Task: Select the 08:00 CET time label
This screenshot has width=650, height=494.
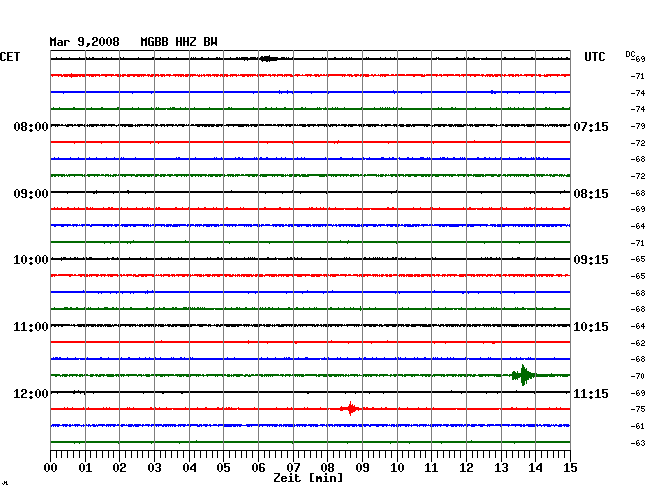Action: (31, 126)
